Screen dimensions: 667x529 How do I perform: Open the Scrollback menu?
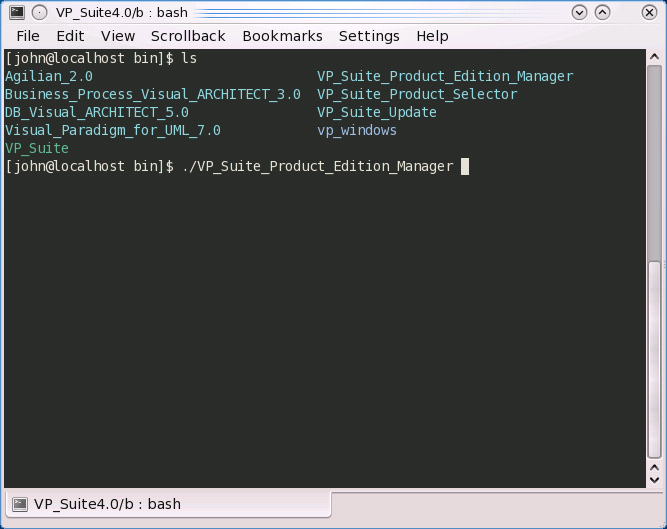pyautogui.click(x=188, y=36)
